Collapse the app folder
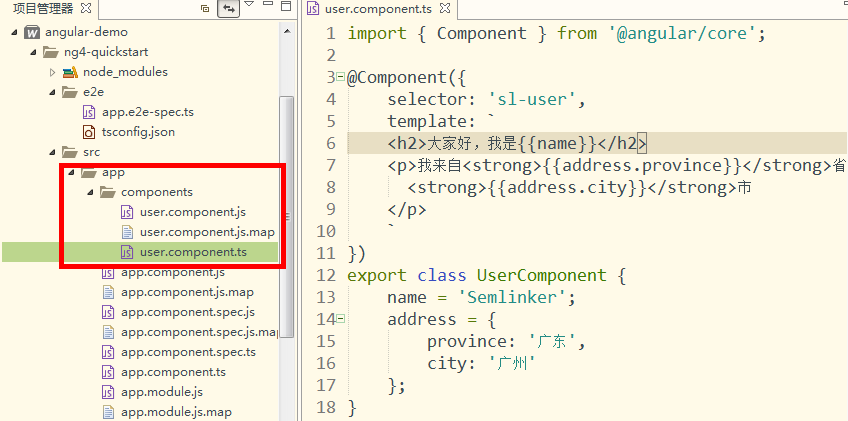This screenshot has width=848, height=421. (71, 173)
